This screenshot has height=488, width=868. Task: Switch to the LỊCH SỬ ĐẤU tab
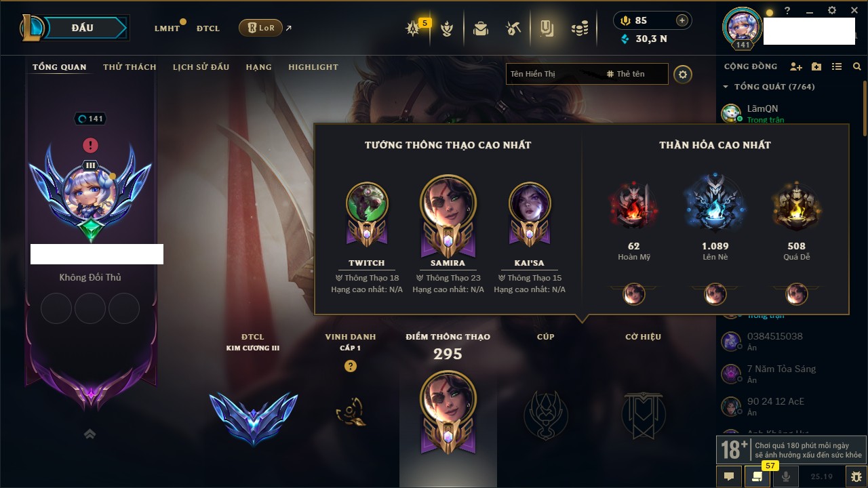(201, 67)
